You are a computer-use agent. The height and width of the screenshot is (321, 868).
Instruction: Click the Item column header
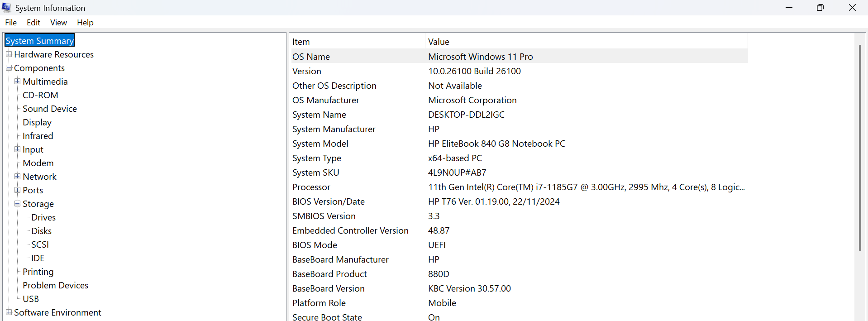point(357,42)
